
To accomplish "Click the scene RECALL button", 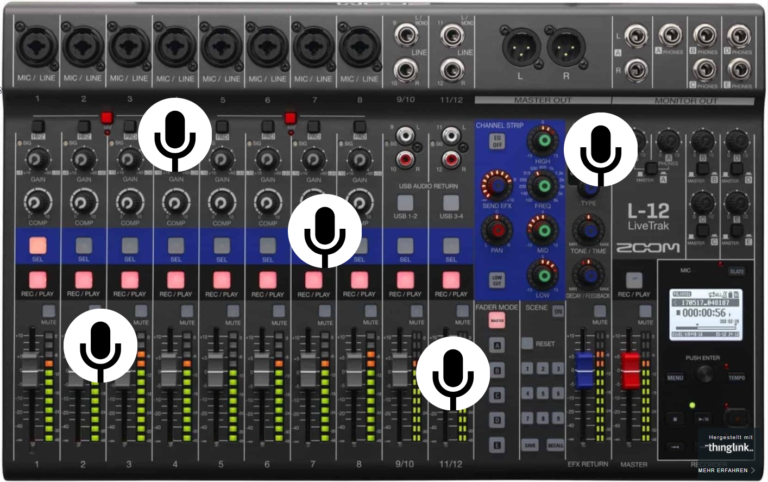I will tap(555, 445).
